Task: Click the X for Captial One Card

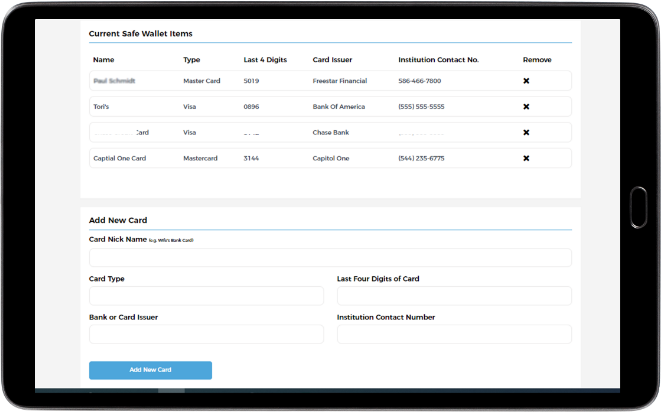Action: click(526, 158)
